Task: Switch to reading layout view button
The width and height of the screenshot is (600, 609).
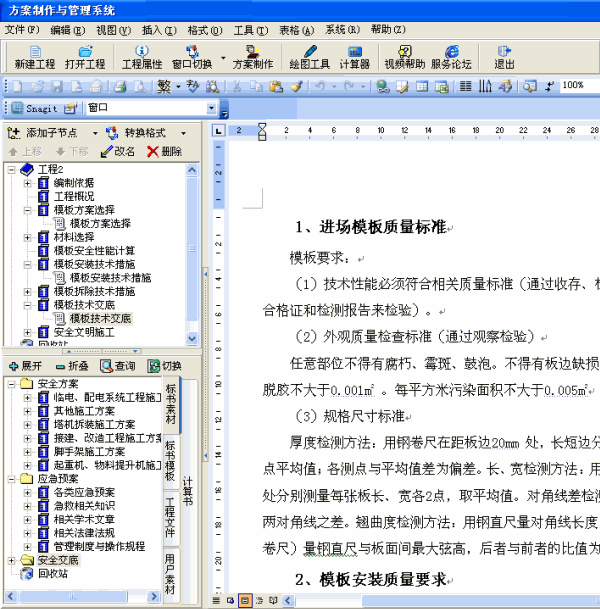Action: click(273, 600)
